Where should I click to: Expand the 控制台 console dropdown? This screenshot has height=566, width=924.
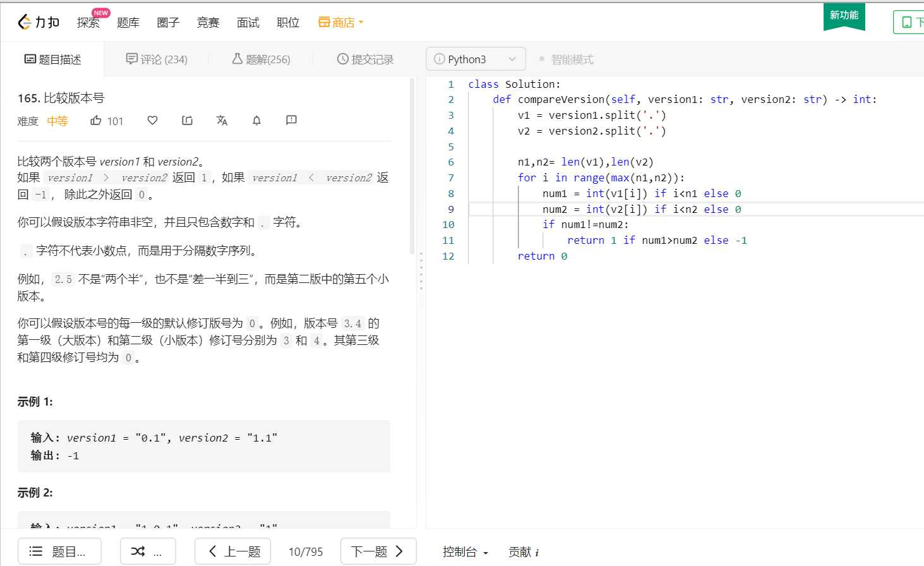click(x=465, y=552)
